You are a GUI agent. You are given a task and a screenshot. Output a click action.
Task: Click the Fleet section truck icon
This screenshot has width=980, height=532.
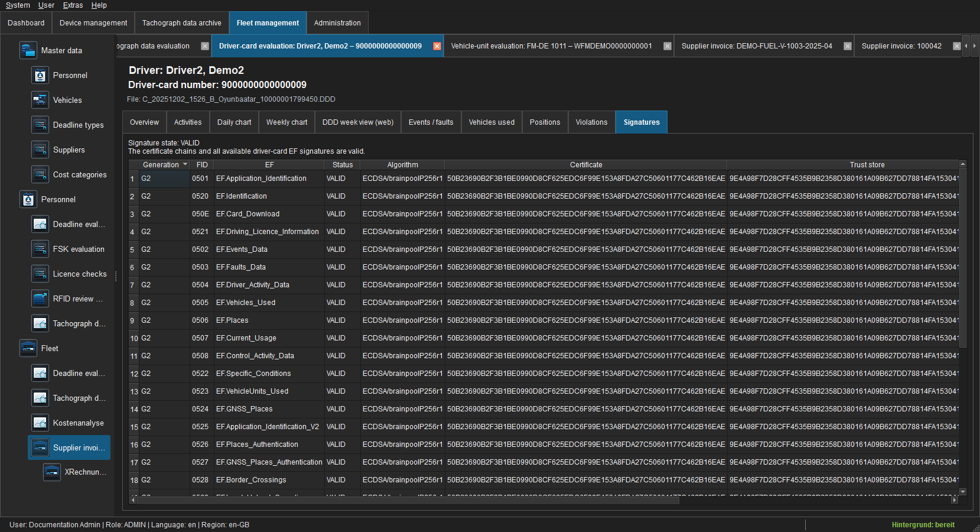28,348
